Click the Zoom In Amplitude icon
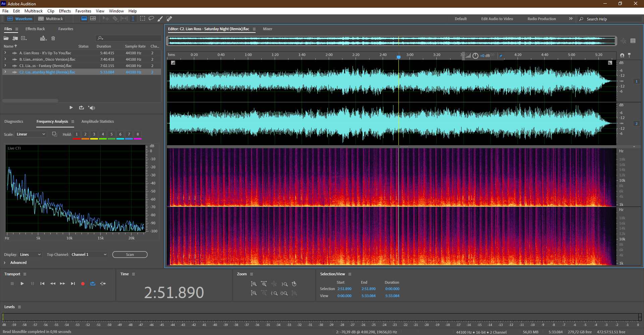Viewport: 644px width, 335px height. point(254,284)
